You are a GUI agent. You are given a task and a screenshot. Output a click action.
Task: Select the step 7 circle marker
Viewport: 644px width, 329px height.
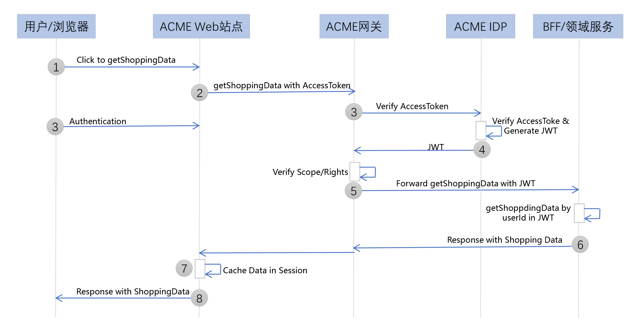184,268
